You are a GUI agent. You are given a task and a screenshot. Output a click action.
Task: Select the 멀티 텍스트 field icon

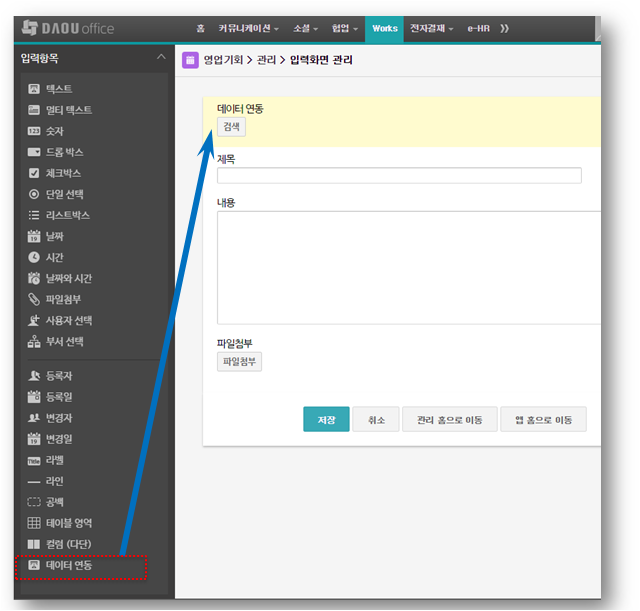pos(34,110)
